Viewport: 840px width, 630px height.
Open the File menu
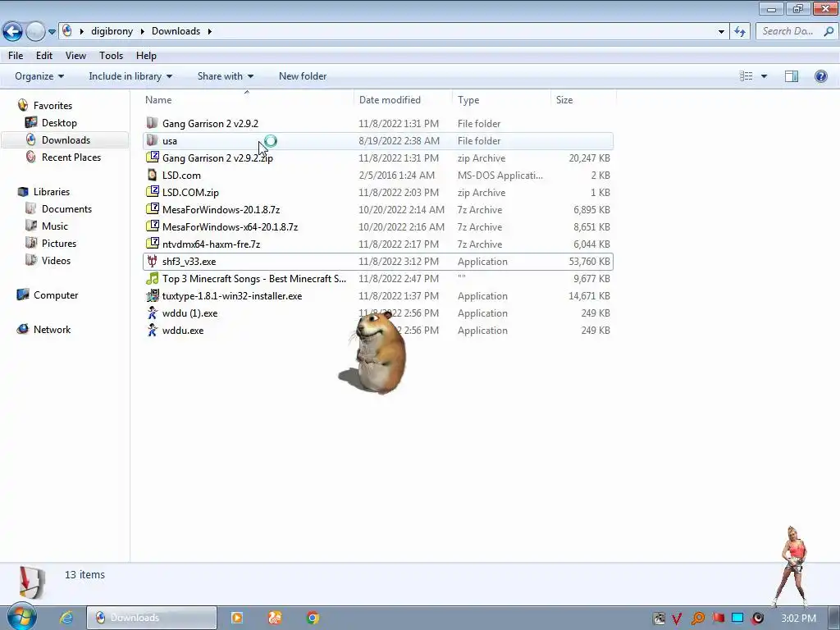16,56
